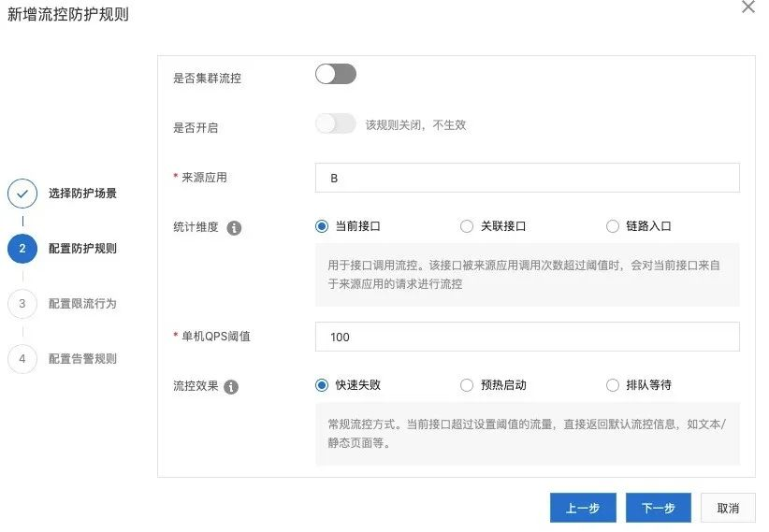Pick 排队等待 as flow control effect
This screenshot has width=769, height=532.
pyautogui.click(x=613, y=385)
